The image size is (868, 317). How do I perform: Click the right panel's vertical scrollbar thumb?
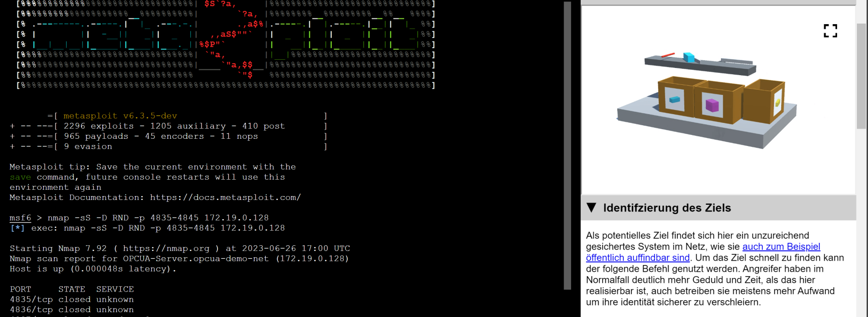[861, 76]
